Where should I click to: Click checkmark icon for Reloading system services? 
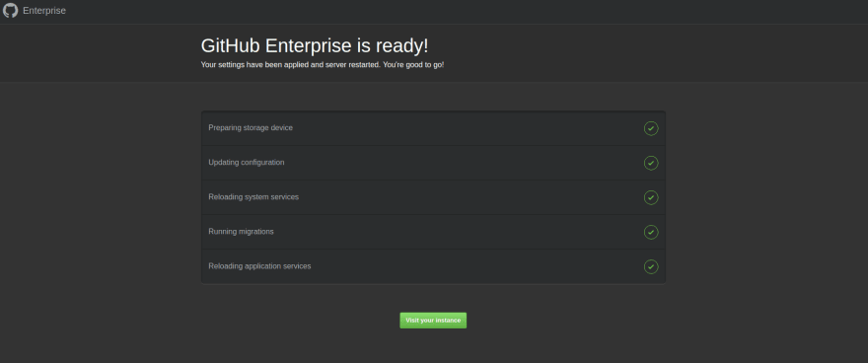click(x=651, y=197)
